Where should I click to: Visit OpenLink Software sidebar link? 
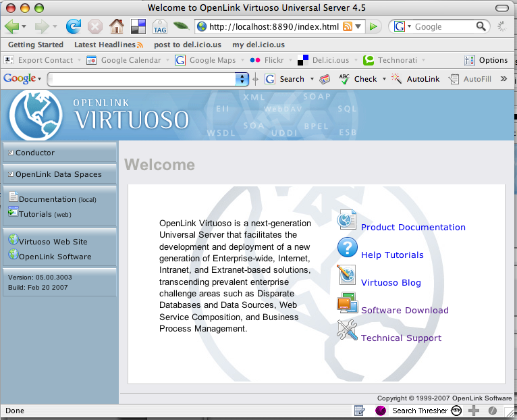50,255
